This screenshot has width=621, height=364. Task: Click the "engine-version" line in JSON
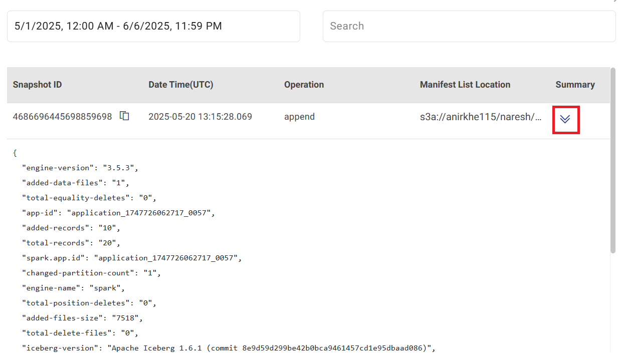[80, 168]
